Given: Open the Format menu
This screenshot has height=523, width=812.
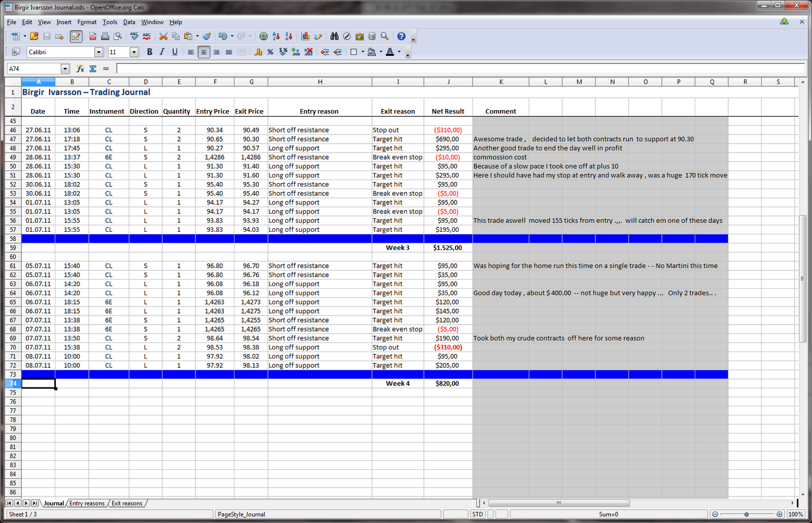Looking at the screenshot, I should [x=87, y=22].
